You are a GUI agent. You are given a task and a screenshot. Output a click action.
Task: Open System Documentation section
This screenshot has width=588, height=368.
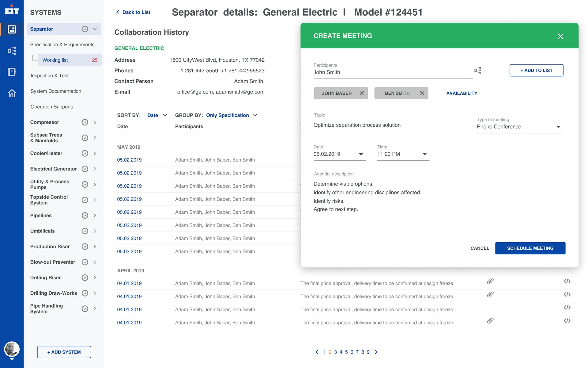56,91
